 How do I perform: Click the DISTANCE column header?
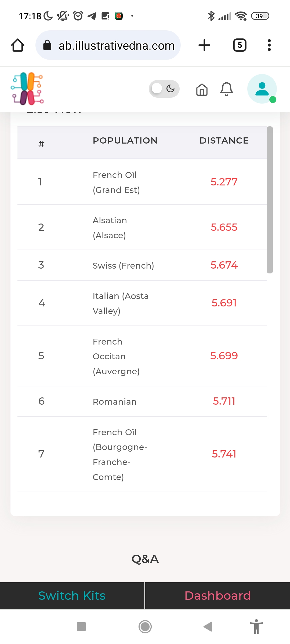coord(224,141)
